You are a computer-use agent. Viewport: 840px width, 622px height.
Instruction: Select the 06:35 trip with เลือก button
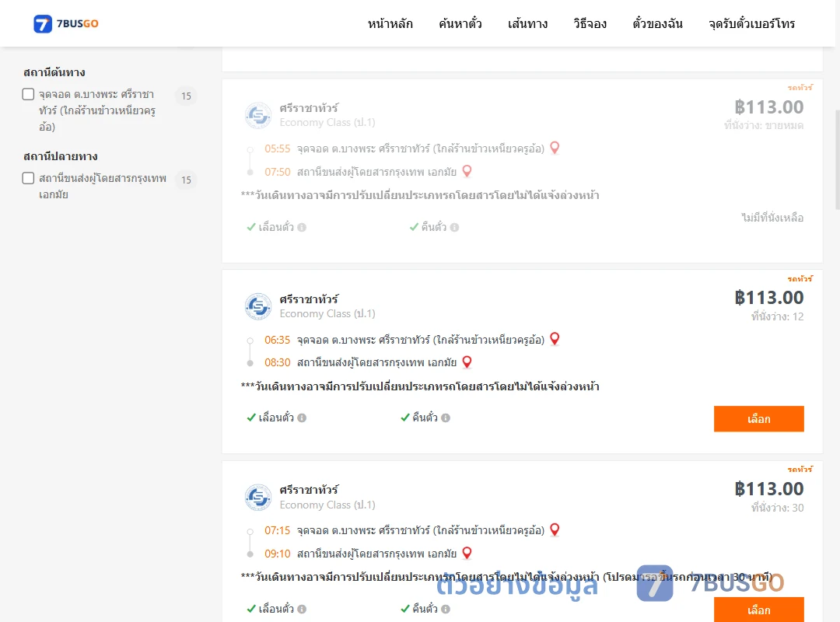coord(758,418)
